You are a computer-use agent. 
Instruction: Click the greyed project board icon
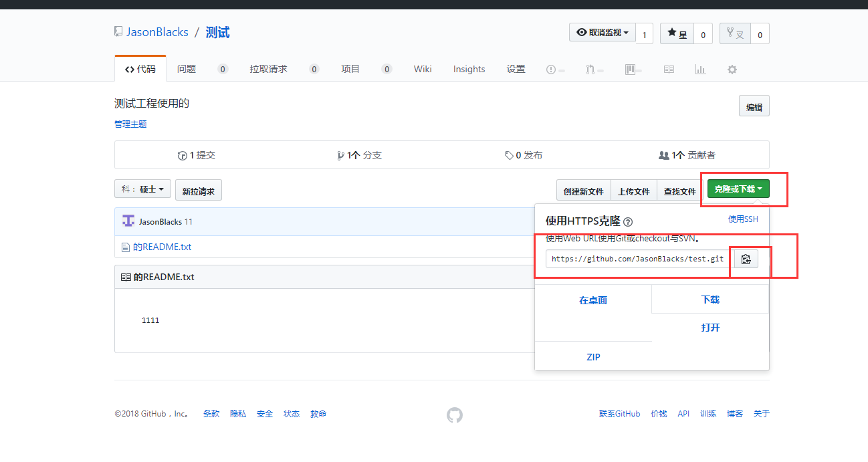pos(630,69)
